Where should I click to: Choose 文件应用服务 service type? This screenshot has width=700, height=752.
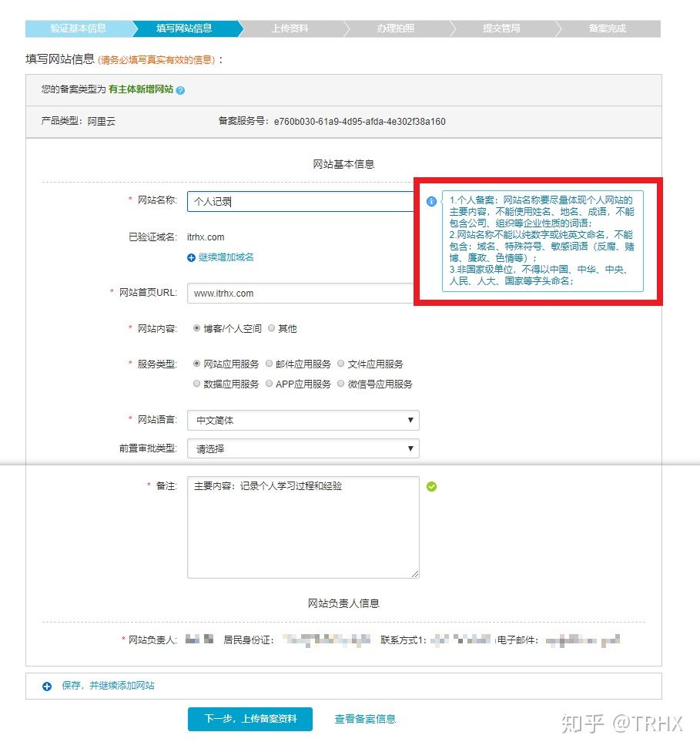(341, 364)
